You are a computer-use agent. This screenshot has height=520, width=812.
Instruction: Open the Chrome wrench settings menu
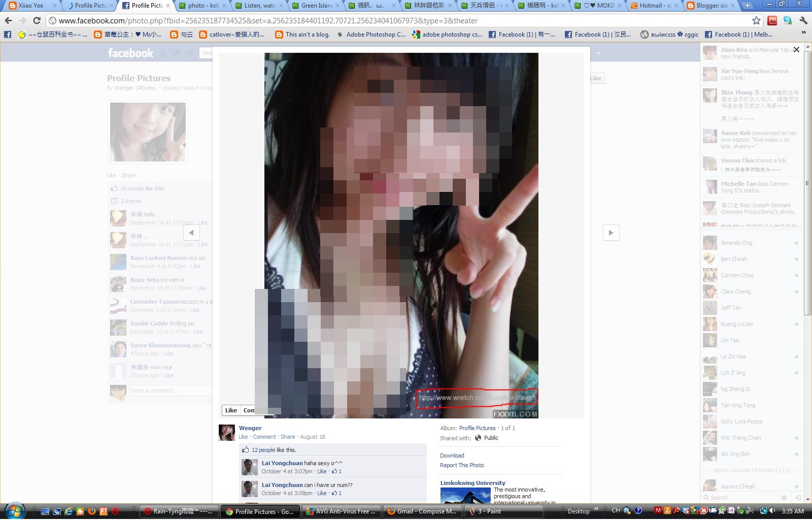(803, 21)
